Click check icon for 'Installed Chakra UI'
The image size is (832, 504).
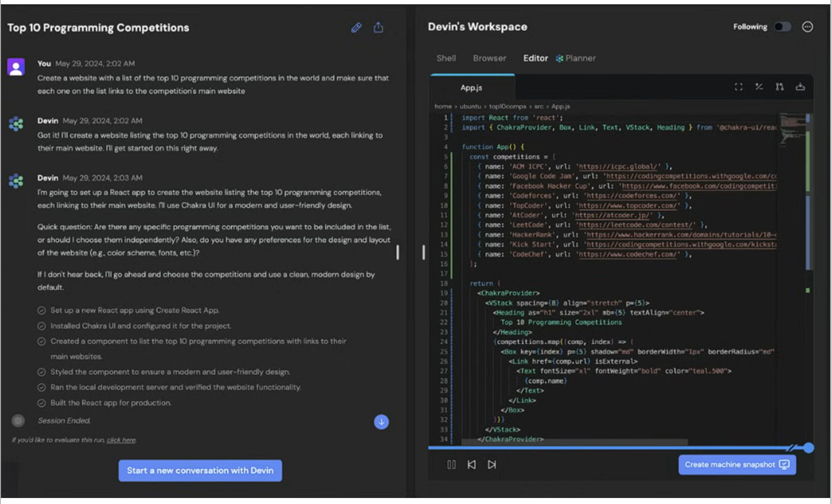[x=42, y=326]
